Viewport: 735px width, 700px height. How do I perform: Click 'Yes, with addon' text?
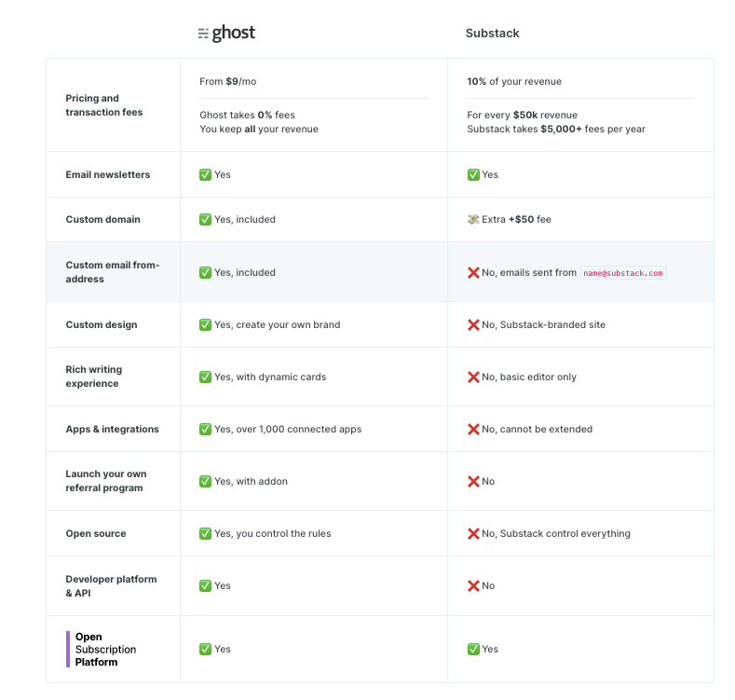251,481
